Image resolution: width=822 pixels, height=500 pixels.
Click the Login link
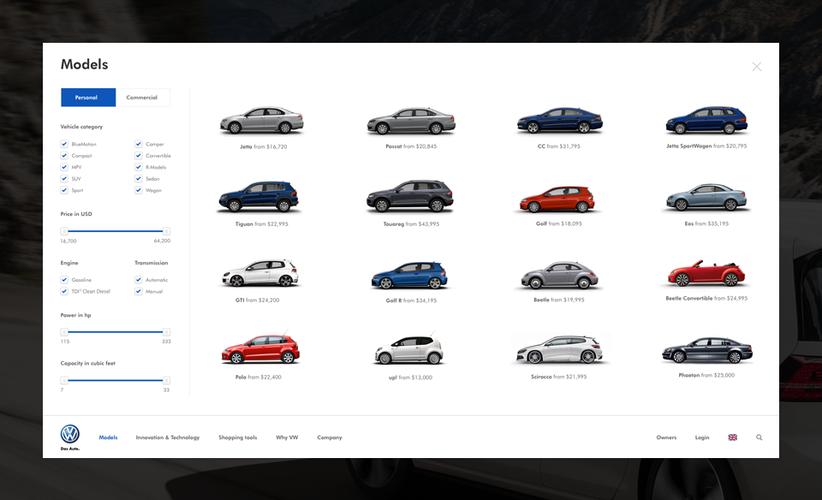click(702, 437)
